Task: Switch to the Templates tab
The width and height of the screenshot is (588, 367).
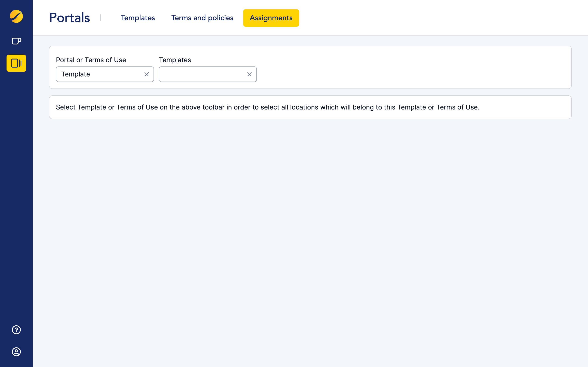Action: pos(138,18)
